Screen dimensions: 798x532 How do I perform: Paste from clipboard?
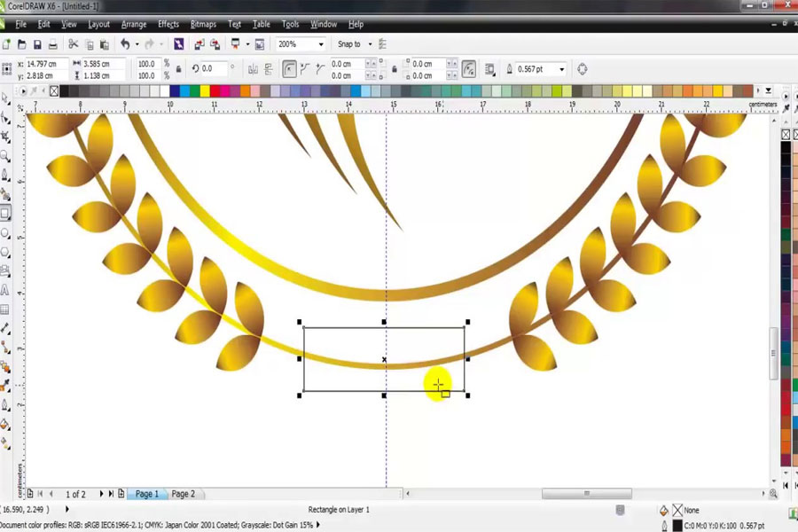click(105, 45)
